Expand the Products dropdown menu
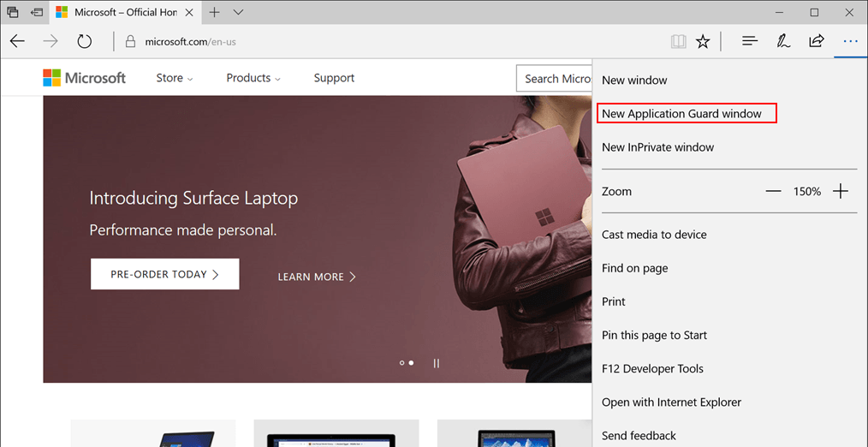This screenshot has height=447, width=868. point(253,78)
